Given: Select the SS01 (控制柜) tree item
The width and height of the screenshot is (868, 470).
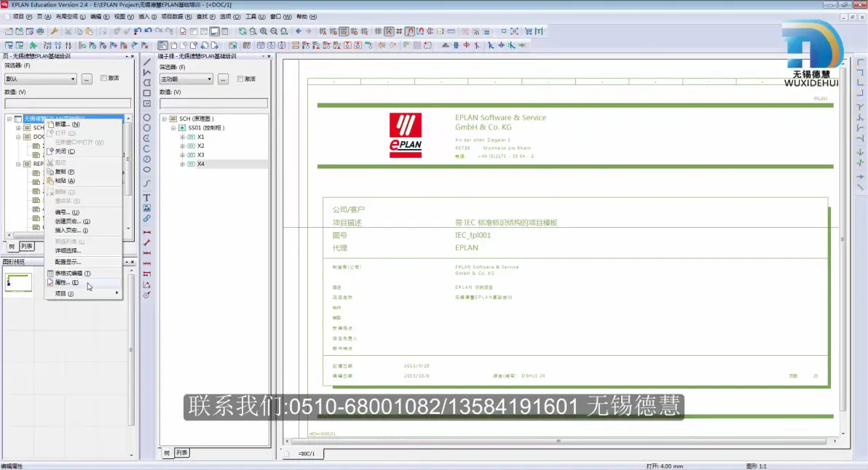Looking at the screenshot, I should coord(206,128).
